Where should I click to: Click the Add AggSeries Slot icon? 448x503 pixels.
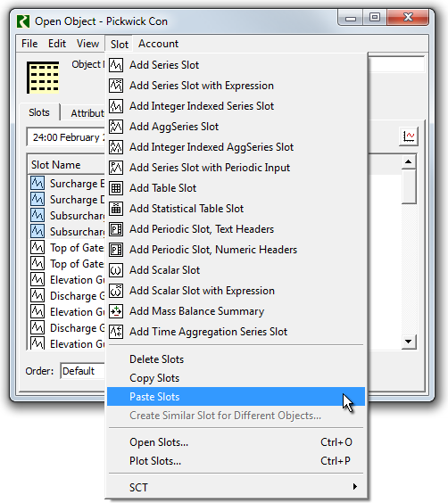coord(116,127)
